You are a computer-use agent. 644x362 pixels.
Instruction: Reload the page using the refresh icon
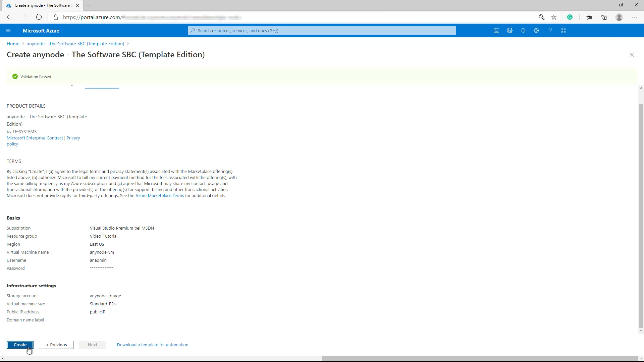tap(39, 17)
